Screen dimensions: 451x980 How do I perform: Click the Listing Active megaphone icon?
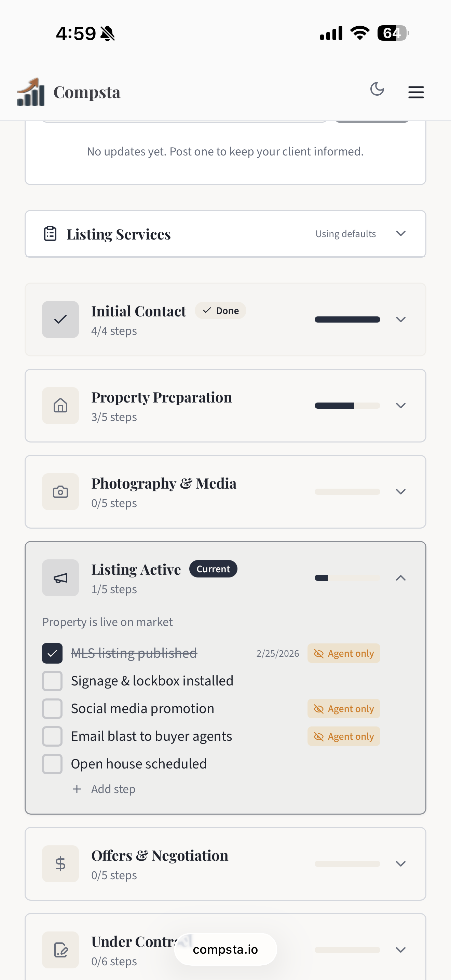click(x=60, y=577)
